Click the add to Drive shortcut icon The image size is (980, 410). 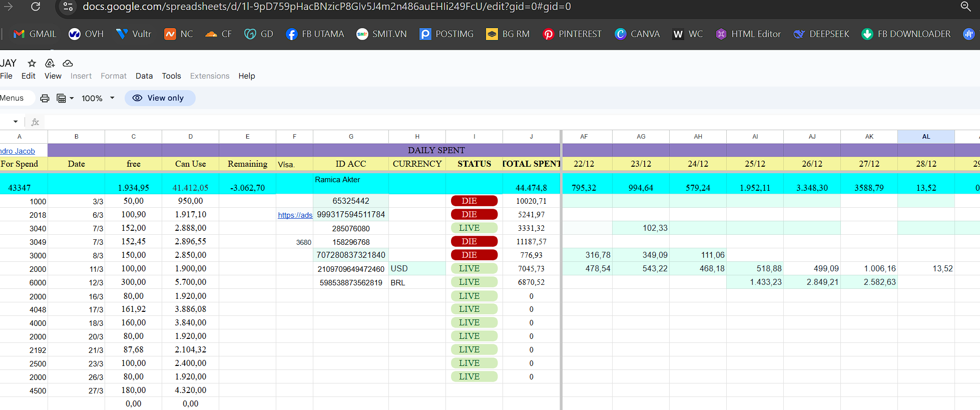click(50, 63)
